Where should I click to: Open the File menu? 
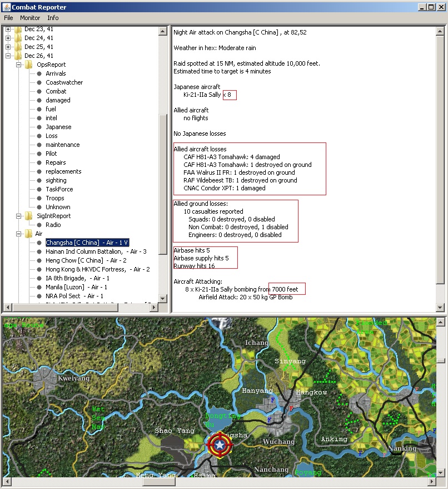pyautogui.click(x=8, y=18)
